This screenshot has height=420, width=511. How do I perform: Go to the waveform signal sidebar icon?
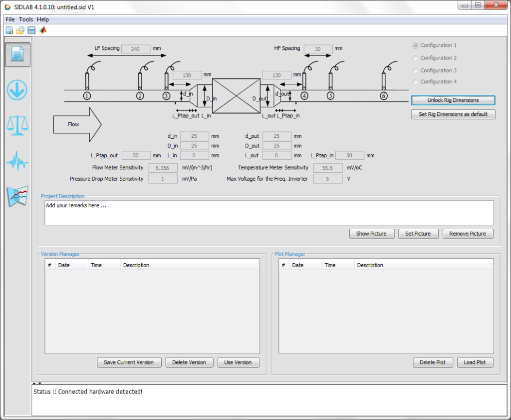click(17, 161)
